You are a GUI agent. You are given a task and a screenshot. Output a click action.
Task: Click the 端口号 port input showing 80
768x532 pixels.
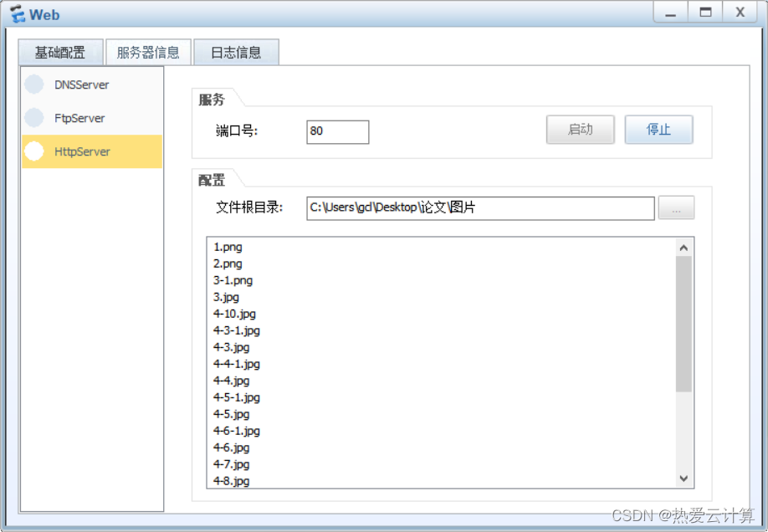337,131
